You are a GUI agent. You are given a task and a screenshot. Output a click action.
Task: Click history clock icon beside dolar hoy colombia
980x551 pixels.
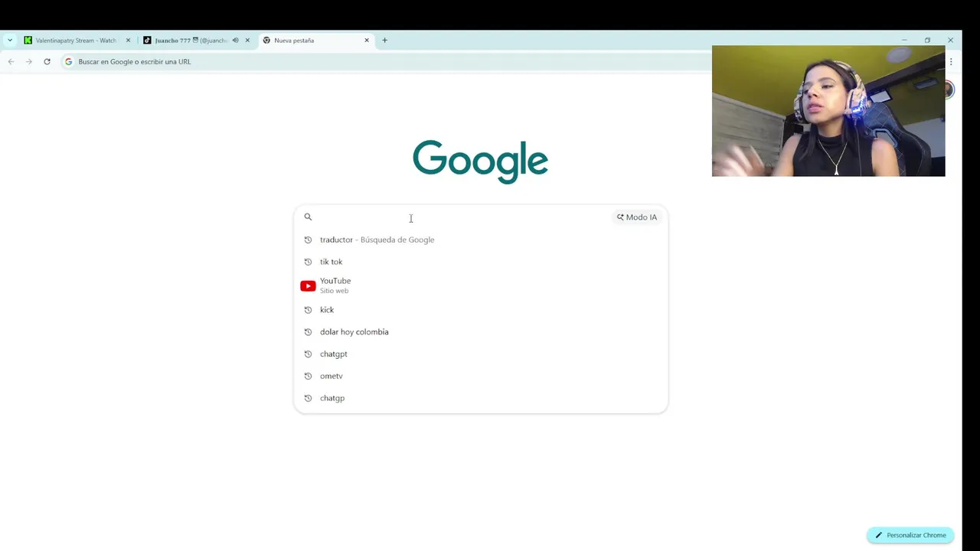(x=308, y=332)
